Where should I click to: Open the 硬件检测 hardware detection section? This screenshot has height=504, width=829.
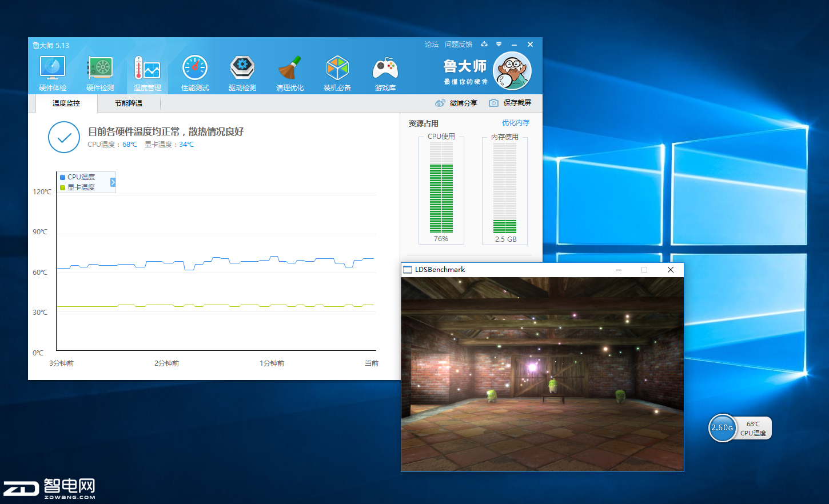100,73
